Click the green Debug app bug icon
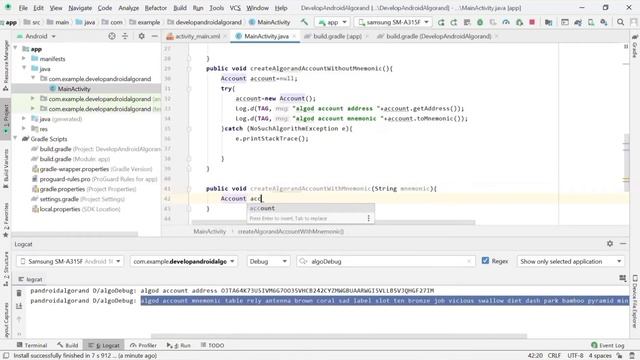The image size is (640, 360). (x=480, y=22)
